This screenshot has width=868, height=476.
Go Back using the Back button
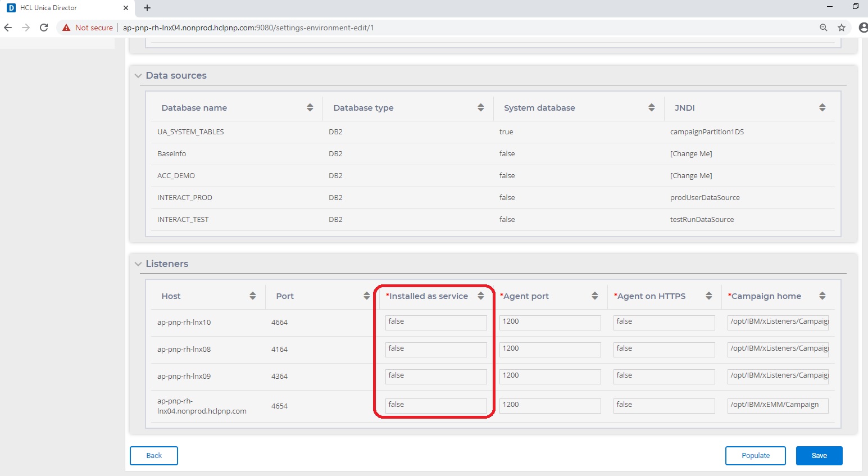153,456
